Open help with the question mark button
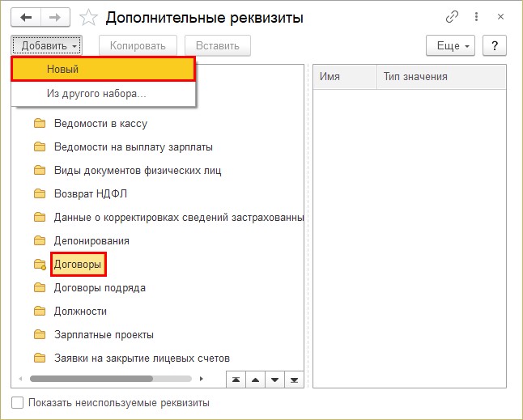The width and height of the screenshot is (523, 420). point(494,46)
